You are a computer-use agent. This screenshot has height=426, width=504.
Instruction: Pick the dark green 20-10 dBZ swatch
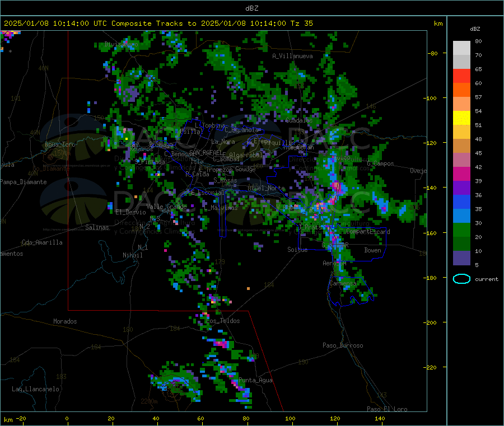tap(461, 244)
